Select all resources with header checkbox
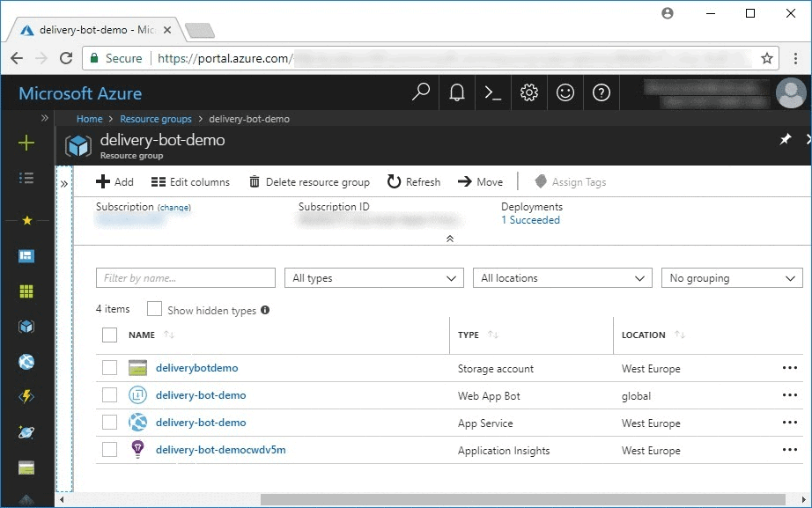The height and width of the screenshot is (508, 812). tap(110, 335)
